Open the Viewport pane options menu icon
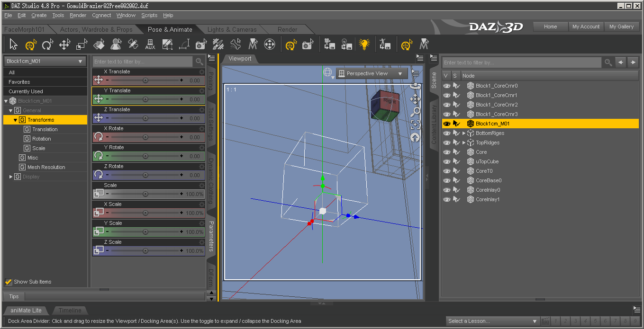This screenshot has height=329, width=644. (x=419, y=58)
